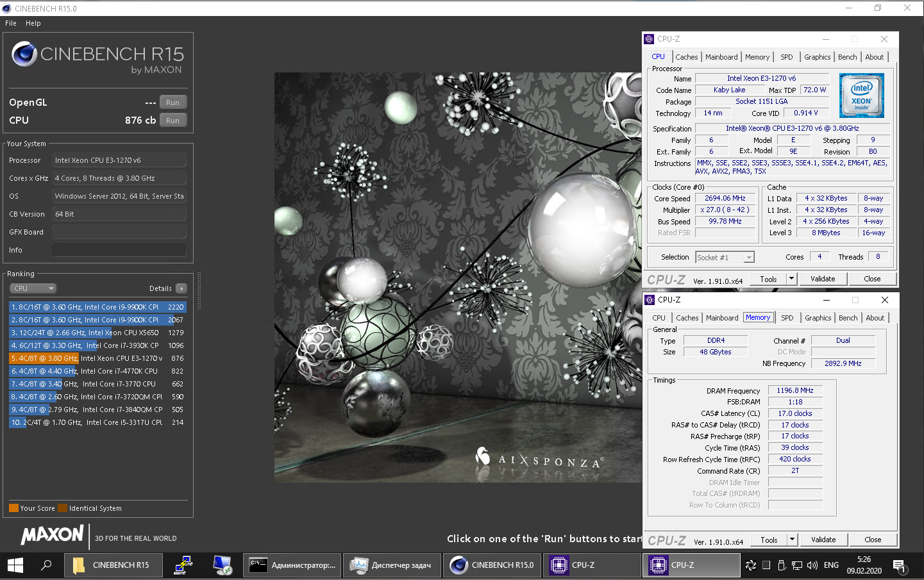The width and height of the screenshot is (924, 580).
Task: Click Validate in upper CPU-Z window
Action: (x=823, y=279)
